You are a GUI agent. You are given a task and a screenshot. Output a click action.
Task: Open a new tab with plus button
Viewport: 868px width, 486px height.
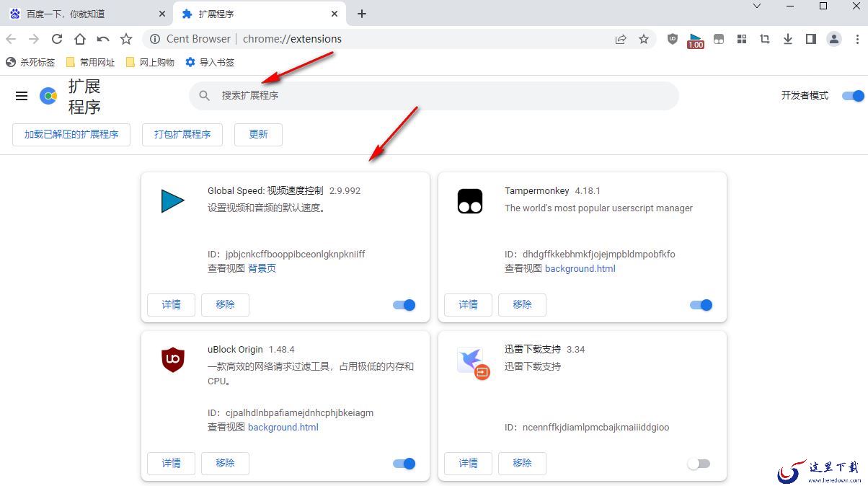pos(362,14)
